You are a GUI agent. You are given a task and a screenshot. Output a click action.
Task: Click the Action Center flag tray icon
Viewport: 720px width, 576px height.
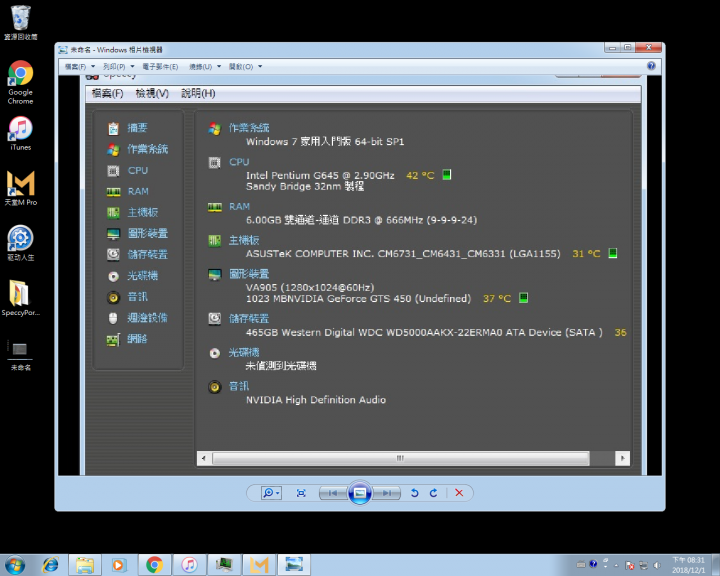(630, 565)
